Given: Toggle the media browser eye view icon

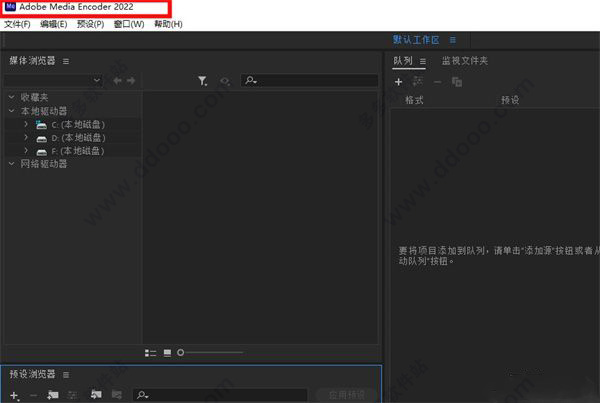Looking at the screenshot, I should [x=225, y=81].
